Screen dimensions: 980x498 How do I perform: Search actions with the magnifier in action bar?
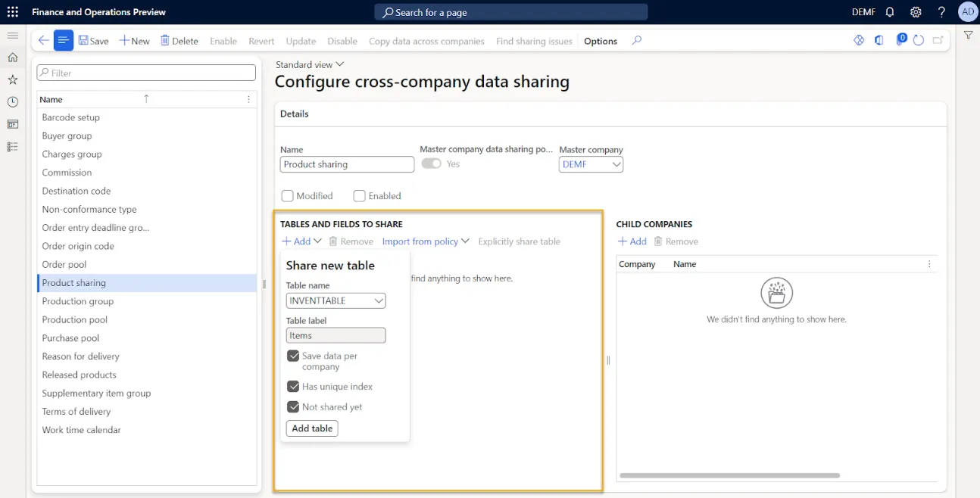pyautogui.click(x=637, y=41)
